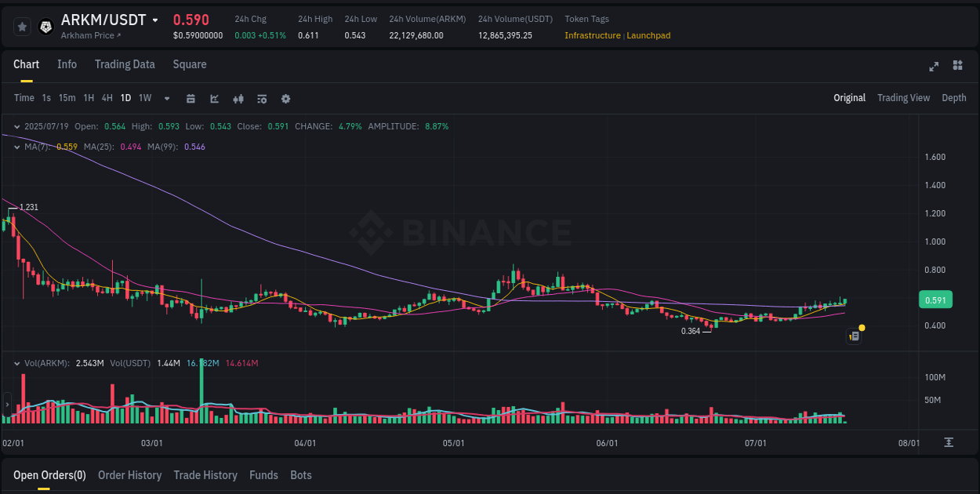Expand chart to fullscreen with arrows icon

pos(933,67)
